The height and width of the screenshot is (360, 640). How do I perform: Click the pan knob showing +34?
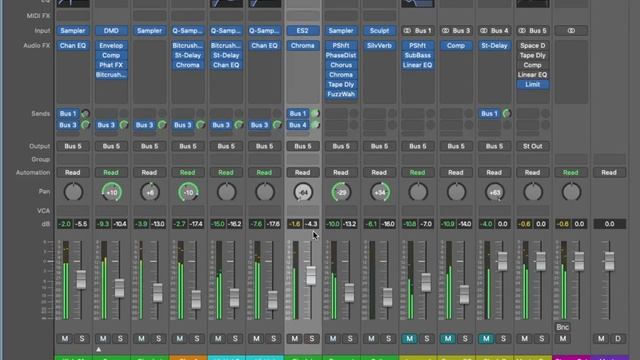coord(380,192)
